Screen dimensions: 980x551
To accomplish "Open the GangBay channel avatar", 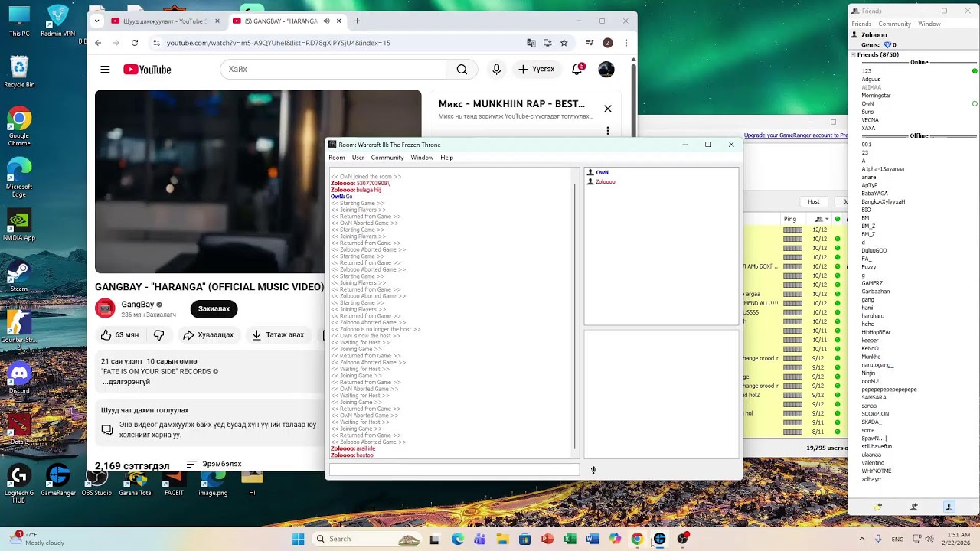I will pyautogui.click(x=105, y=308).
